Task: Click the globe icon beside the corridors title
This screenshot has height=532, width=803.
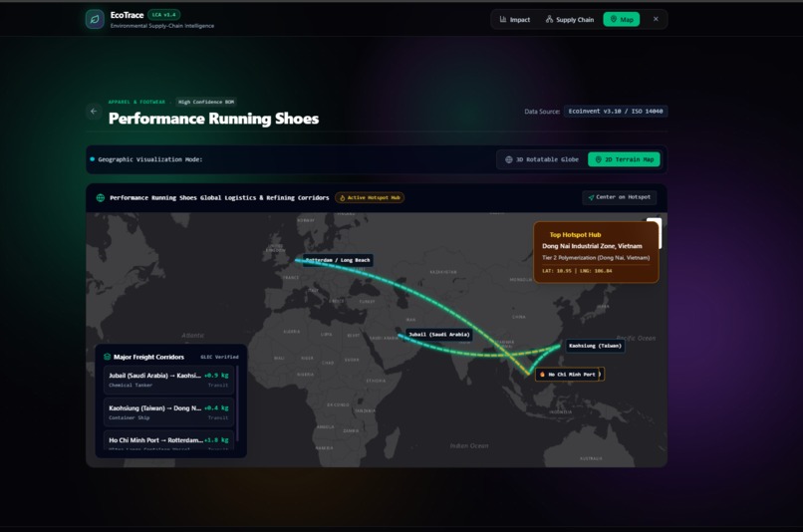Action: pyautogui.click(x=101, y=197)
